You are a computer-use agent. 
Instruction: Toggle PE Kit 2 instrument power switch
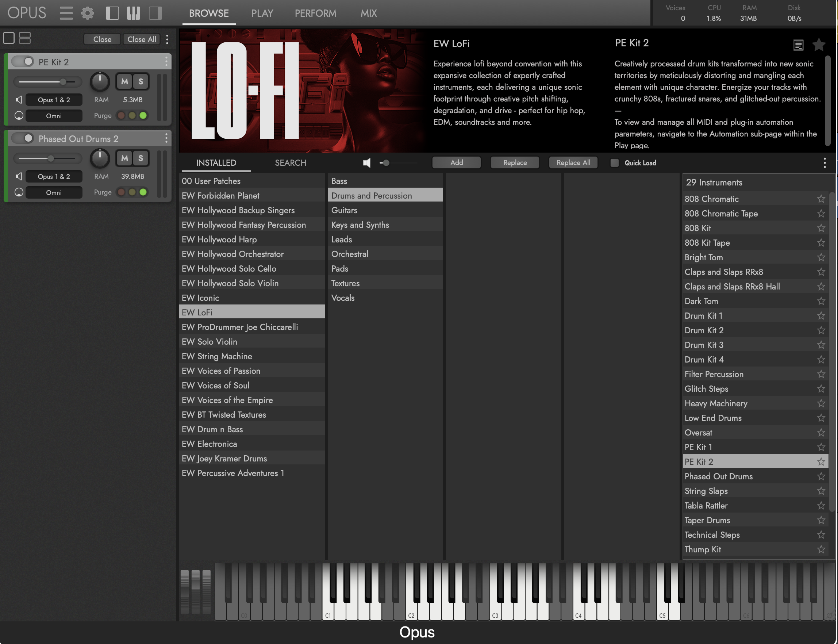23,62
